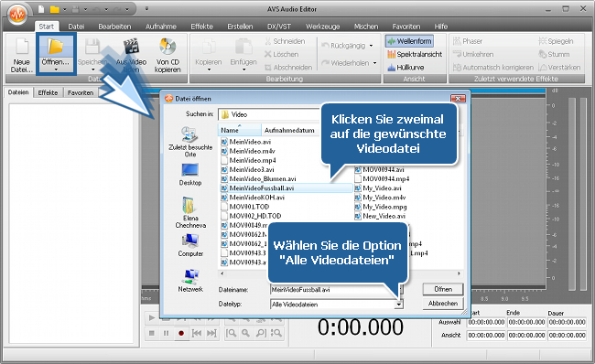This screenshot has height=364, width=595.
Task: Click the Rückgängig undo button
Action: coord(343,46)
